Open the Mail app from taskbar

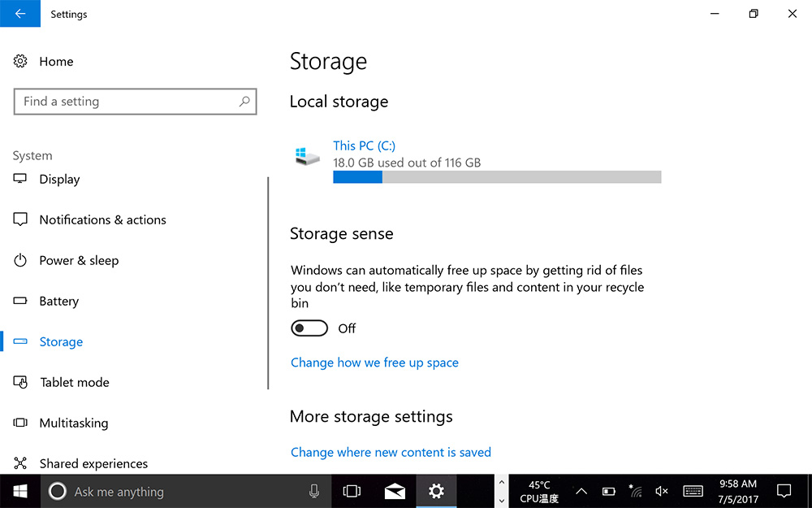coord(395,491)
